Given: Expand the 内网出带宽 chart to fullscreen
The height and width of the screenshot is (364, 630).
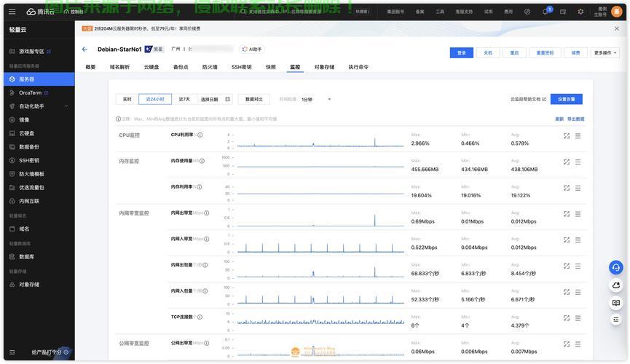Looking at the screenshot, I should coord(567,214).
